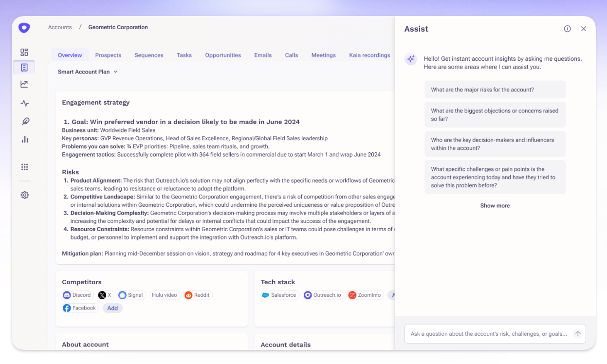Click the Reddit competitor chip
This screenshot has width=607, height=364.
tap(198, 295)
